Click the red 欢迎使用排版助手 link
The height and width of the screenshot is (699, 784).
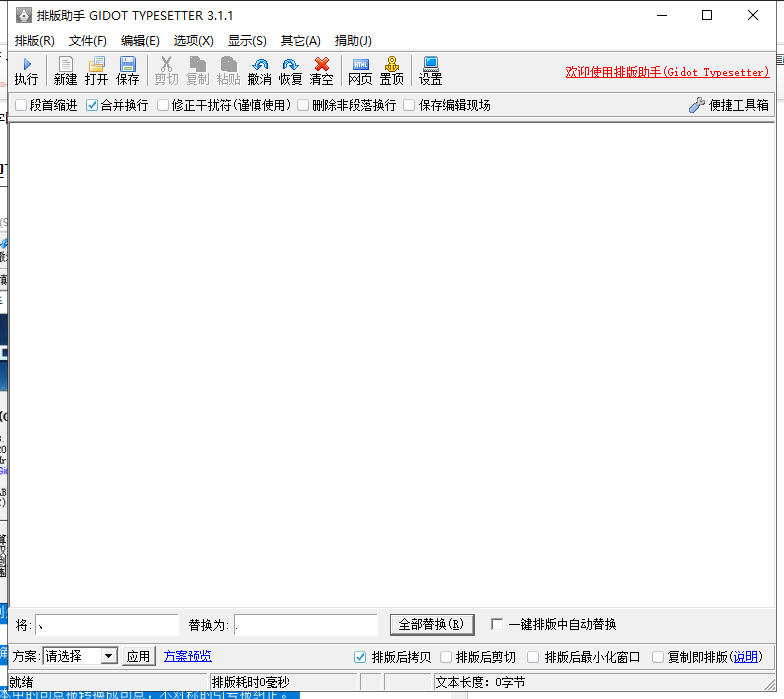tap(667, 72)
